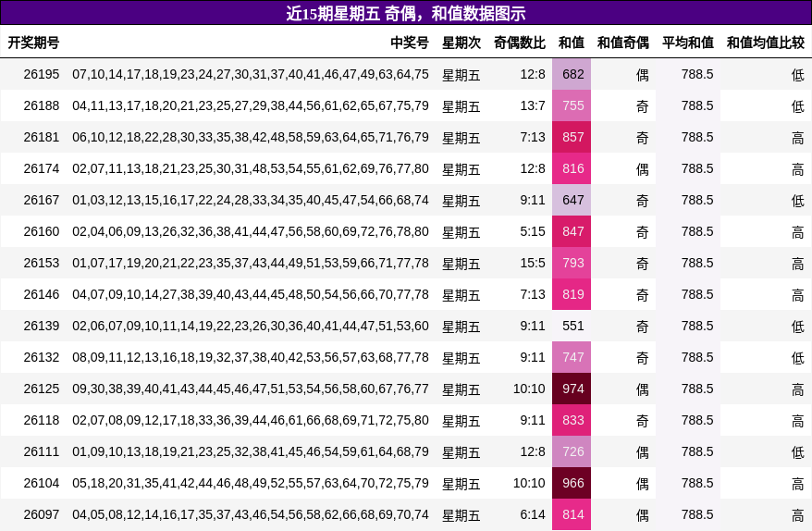The width and height of the screenshot is (812, 531).
Task: Select issue number 26188
Action: click(x=42, y=105)
